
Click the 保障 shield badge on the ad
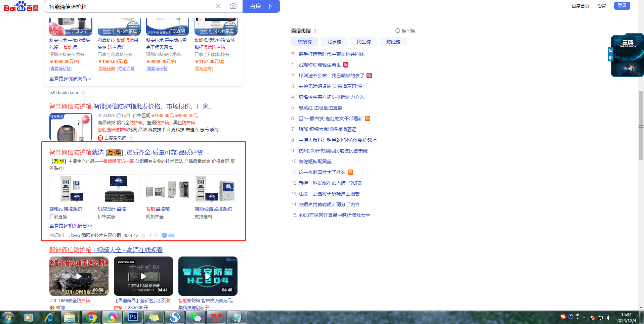coord(169,235)
